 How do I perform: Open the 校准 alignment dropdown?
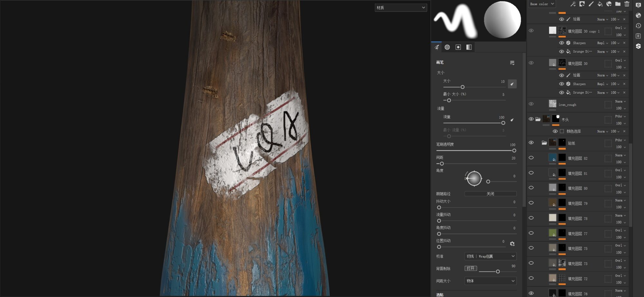[490, 256]
